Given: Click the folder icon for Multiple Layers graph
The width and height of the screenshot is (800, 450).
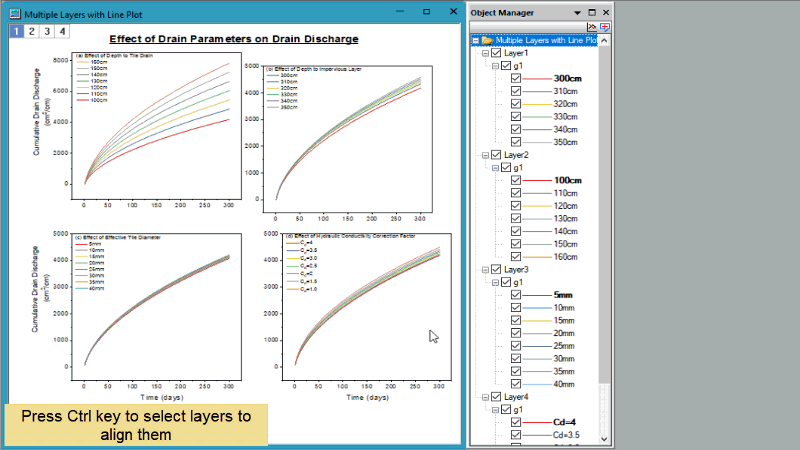Looking at the screenshot, I should [487, 40].
